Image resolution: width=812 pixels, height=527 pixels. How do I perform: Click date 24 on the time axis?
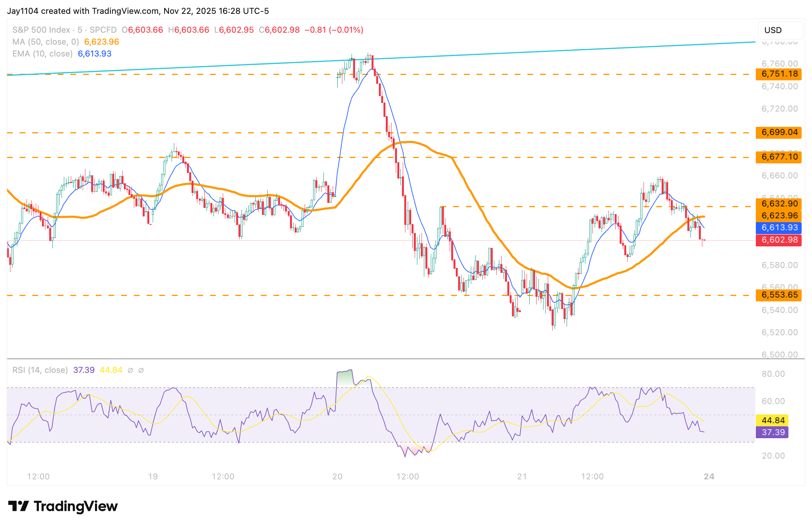pos(709,477)
